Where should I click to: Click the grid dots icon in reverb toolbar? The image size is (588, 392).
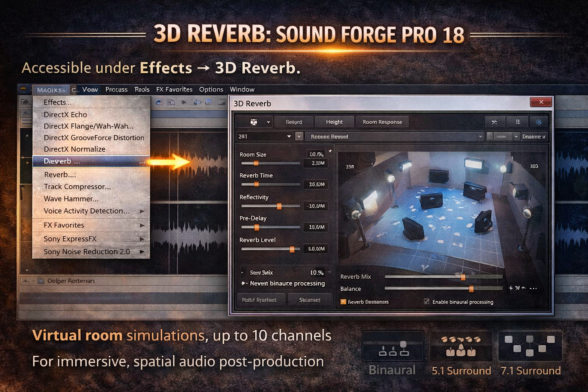pos(518,122)
